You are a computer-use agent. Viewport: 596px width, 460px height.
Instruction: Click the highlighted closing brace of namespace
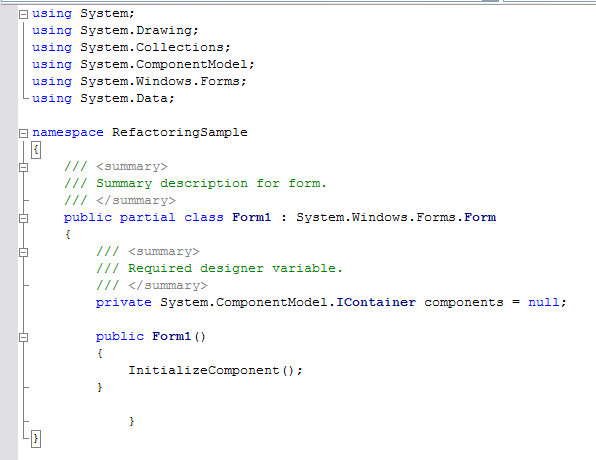point(36,439)
